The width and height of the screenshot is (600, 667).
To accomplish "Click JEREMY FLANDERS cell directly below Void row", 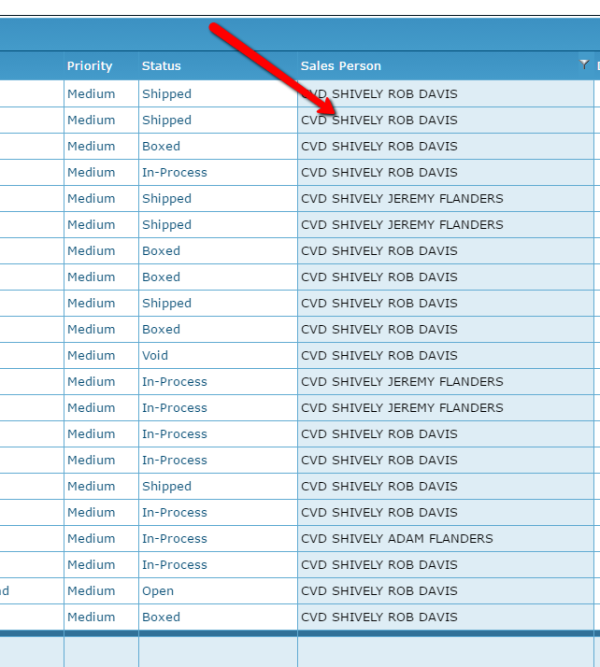I will pyautogui.click(x=446, y=382).
